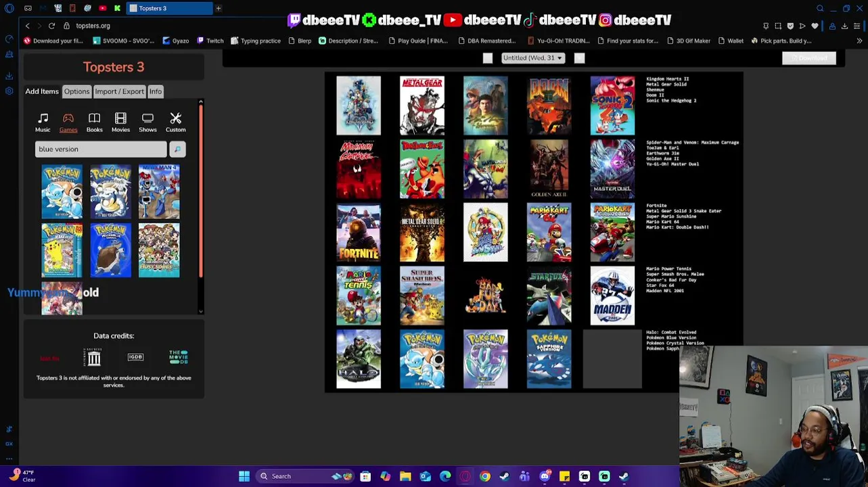
Task: Click the empty last slot in the chart
Action: tap(612, 359)
